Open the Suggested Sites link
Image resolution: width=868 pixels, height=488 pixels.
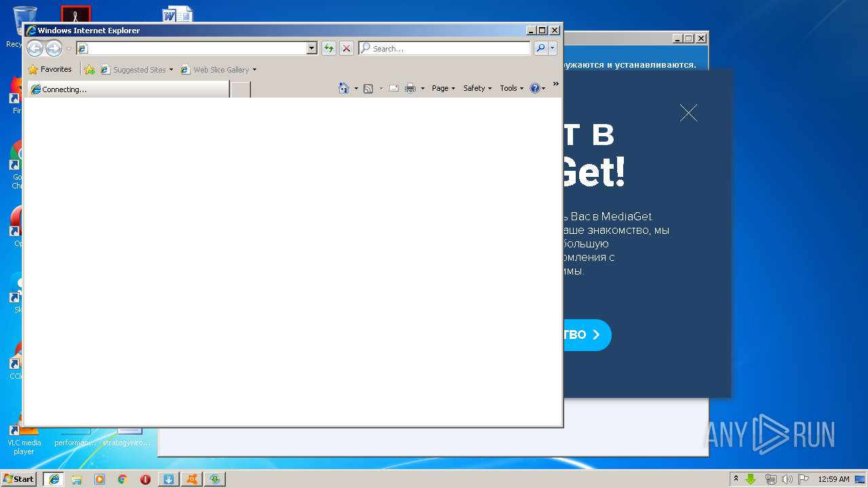click(x=133, y=69)
